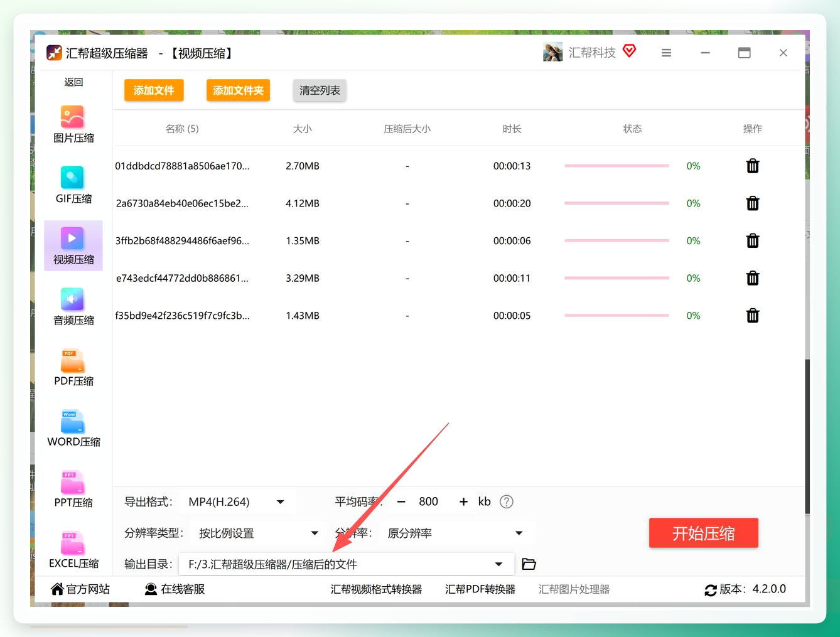
Task: Delete the e743edcf44772dd0b886861 file row
Action: point(753,278)
